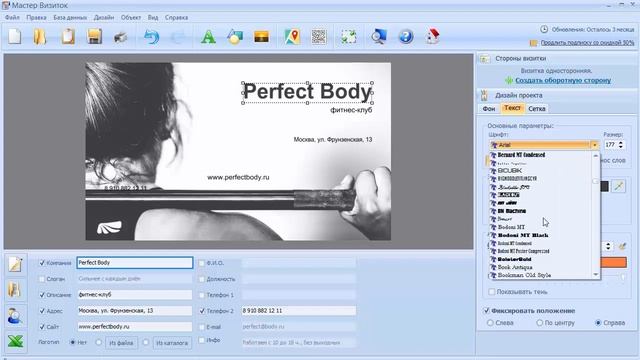Insert a QR code using the QR icon
640x360 pixels.
point(319,37)
